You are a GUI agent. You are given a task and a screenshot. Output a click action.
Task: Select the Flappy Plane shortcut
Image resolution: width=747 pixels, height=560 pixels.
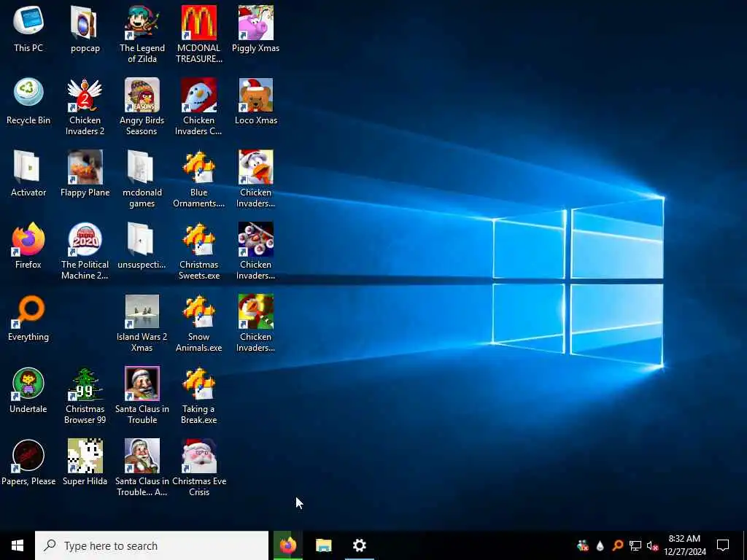click(85, 167)
